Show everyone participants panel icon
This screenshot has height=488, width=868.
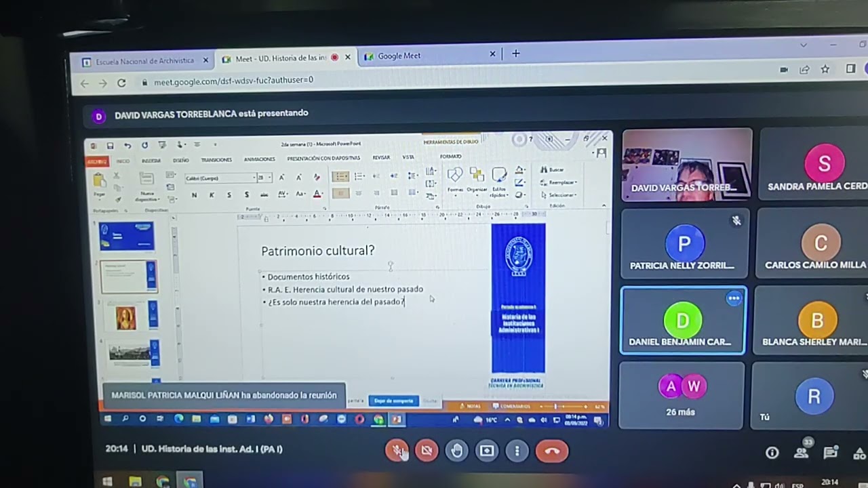tap(802, 453)
